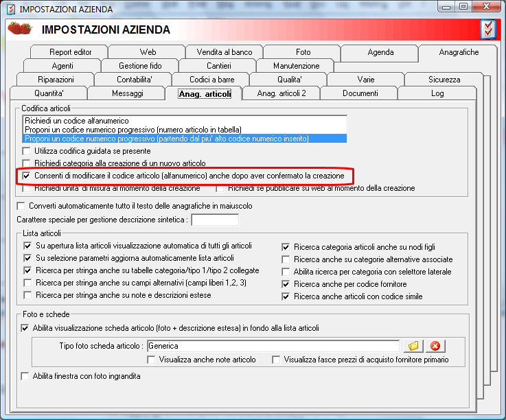
Task: Select 'partendo dal piu' alto codice' option
Action: (185, 139)
